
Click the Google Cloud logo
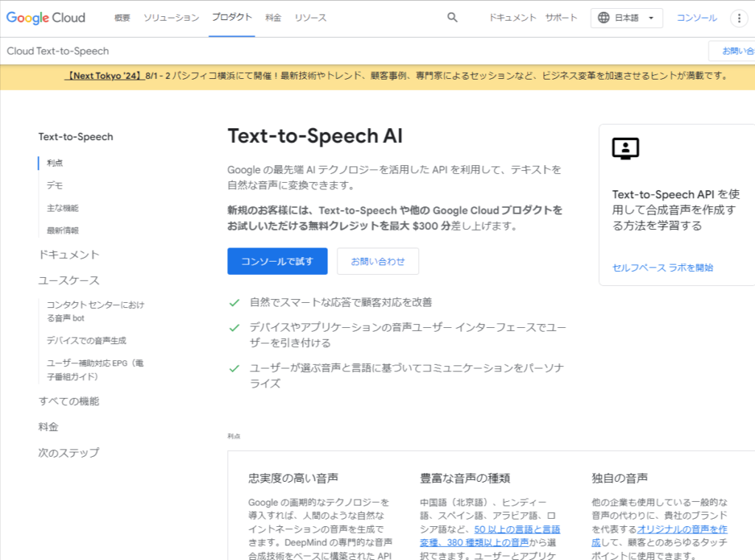click(x=46, y=18)
